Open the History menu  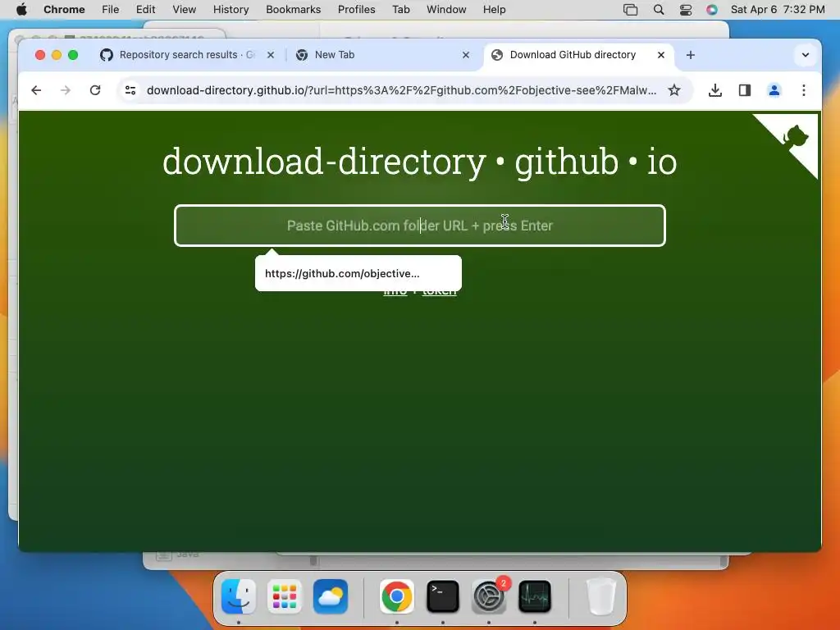[x=231, y=10]
